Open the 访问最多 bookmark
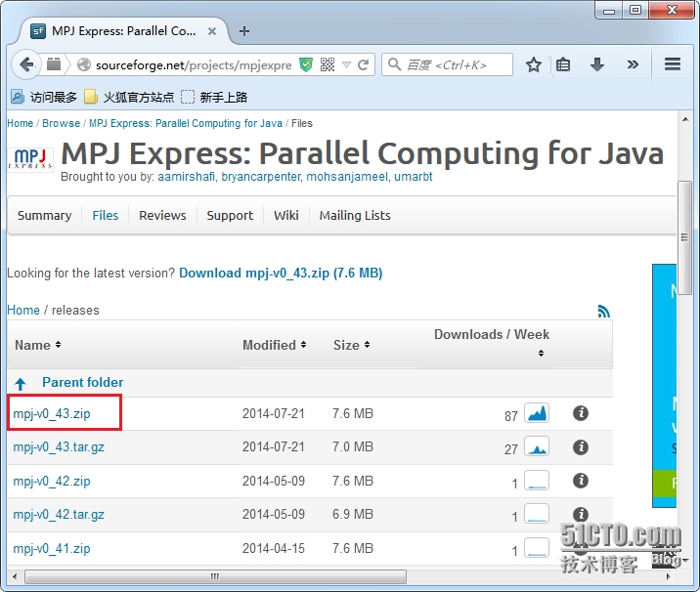 [x=44, y=97]
